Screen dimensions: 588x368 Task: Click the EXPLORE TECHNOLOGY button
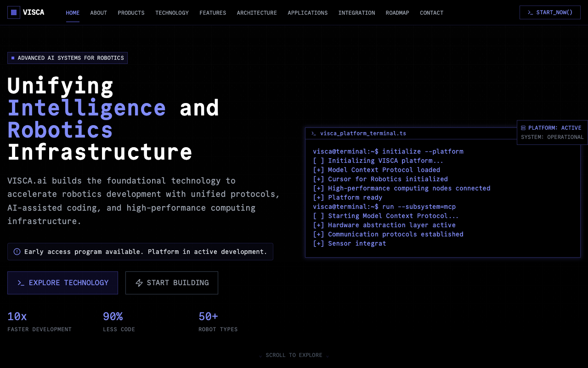[x=62, y=282]
